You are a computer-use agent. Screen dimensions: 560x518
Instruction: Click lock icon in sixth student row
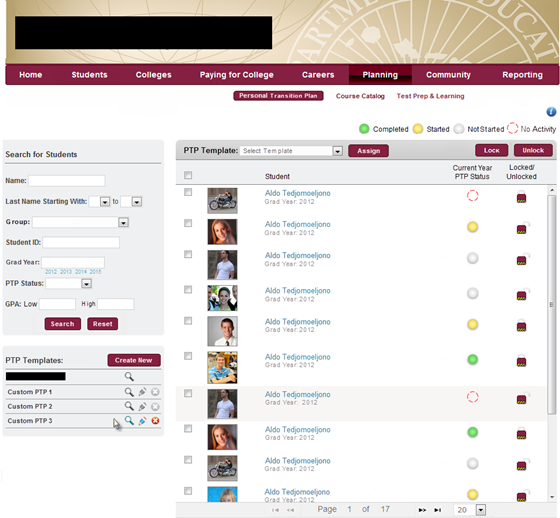[x=521, y=360]
